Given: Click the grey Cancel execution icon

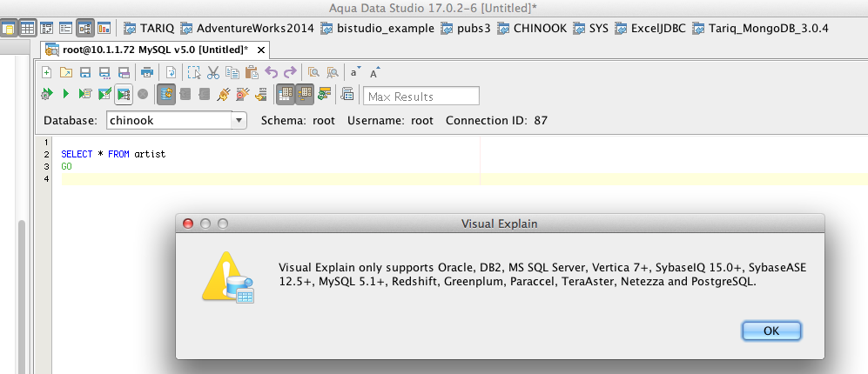Looking at the screenshot, I should [143, 94].
